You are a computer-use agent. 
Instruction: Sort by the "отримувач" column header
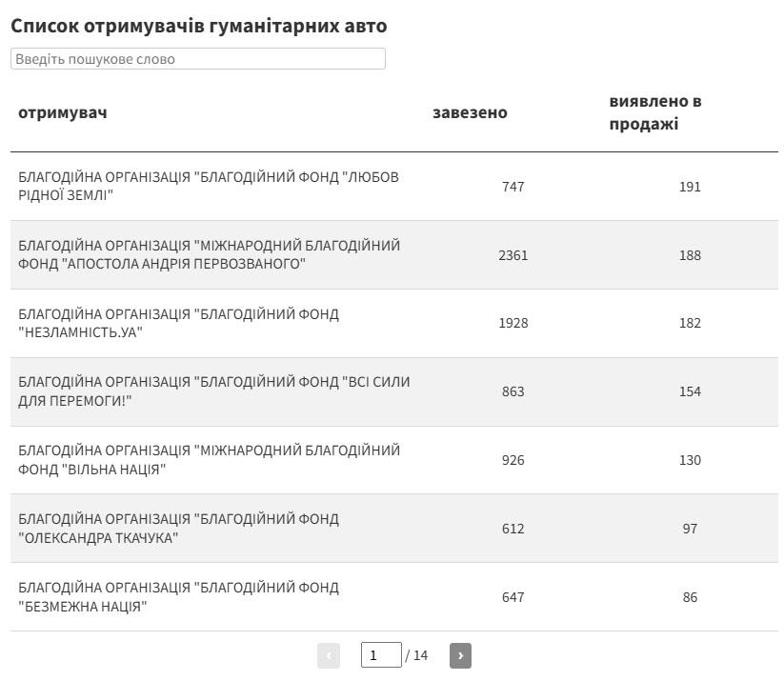(63, 112)
